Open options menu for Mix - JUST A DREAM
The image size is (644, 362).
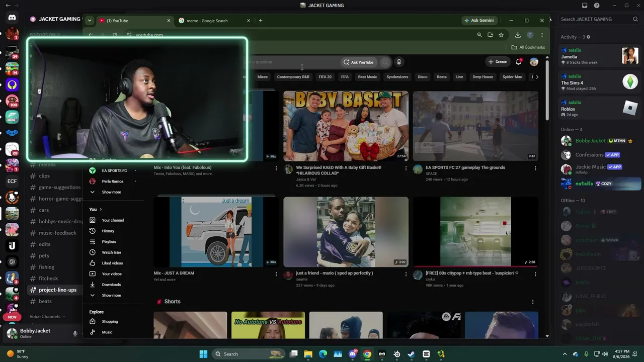[276, 274]
